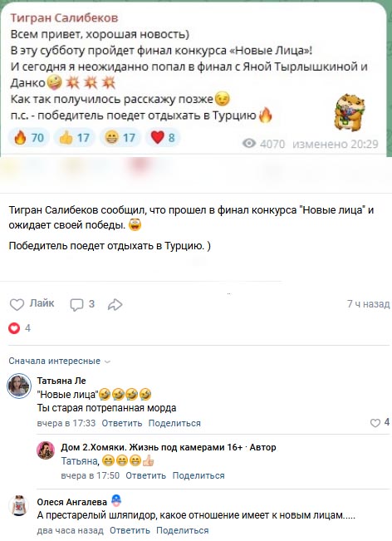Image resolution: width=392 pixels, height=541 pixels.
Task: Open Олеся Ангалева's profile name
Action: point(72,502)
